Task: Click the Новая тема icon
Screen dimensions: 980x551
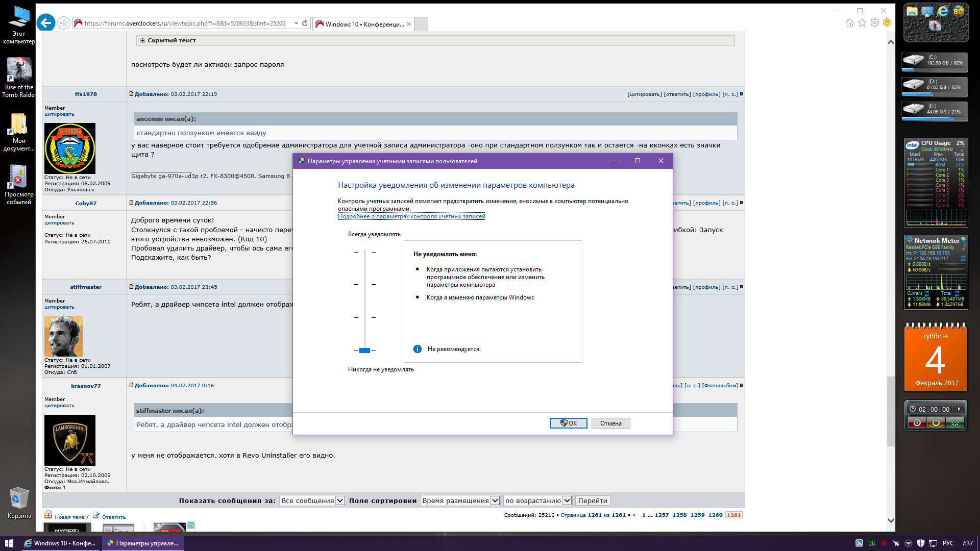Action: 48,515
